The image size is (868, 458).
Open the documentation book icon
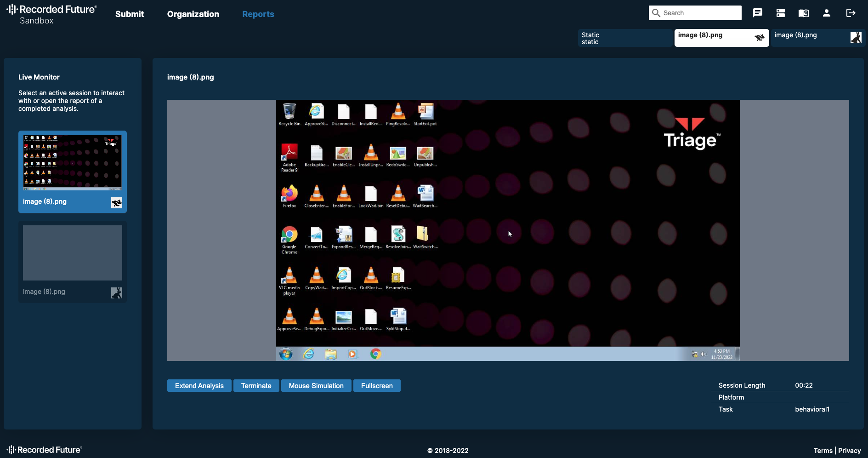tap(804, 13)
